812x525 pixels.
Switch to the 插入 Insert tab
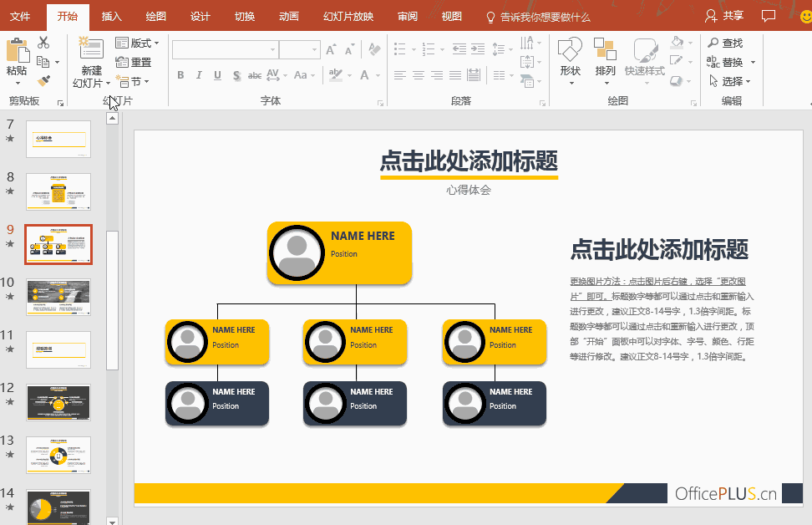click(x=111, y=17)
